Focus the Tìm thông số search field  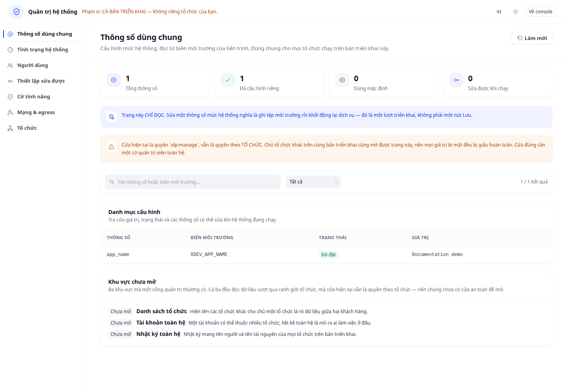[x=193, y=182]
